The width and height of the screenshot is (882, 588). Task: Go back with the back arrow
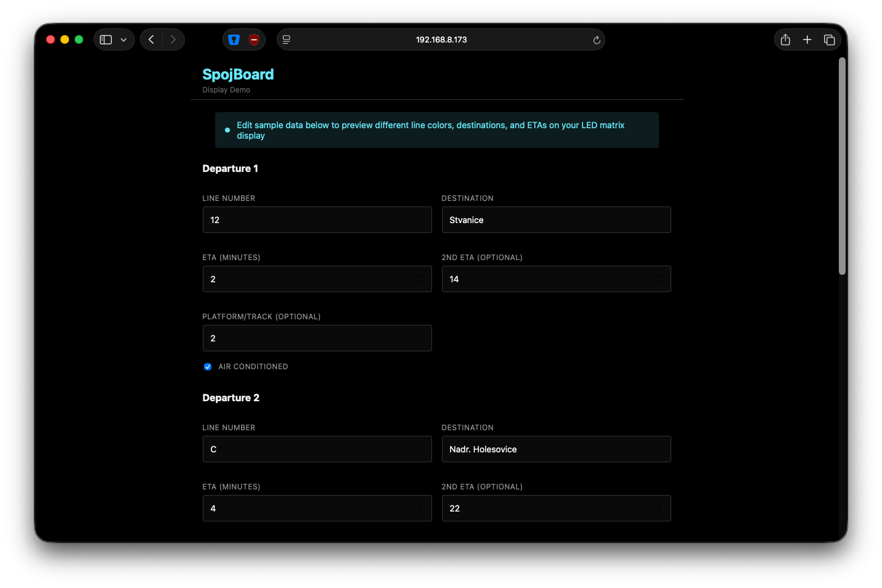click(x=151, y=39)
